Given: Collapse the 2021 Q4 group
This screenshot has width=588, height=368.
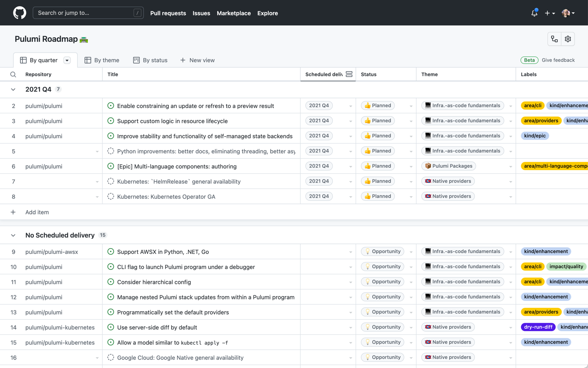Looking at the screenshot, I should [13, 90].
